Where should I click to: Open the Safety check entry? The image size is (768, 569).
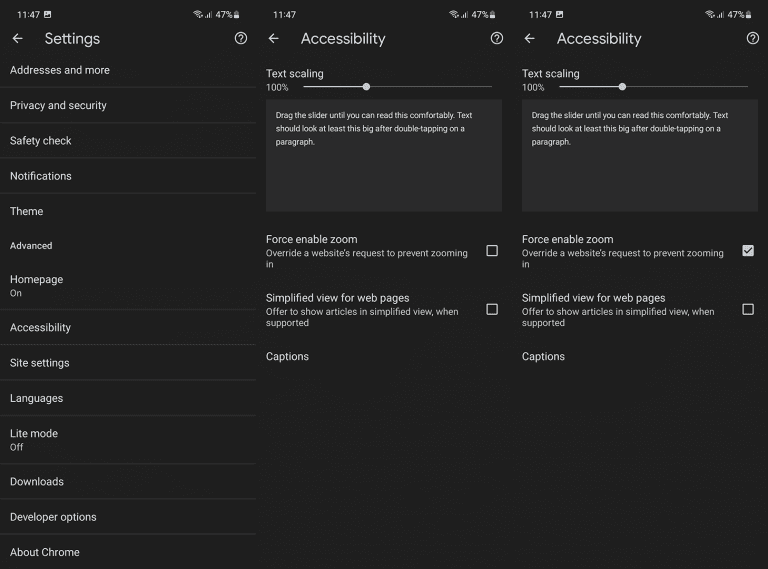coord(41,141)
